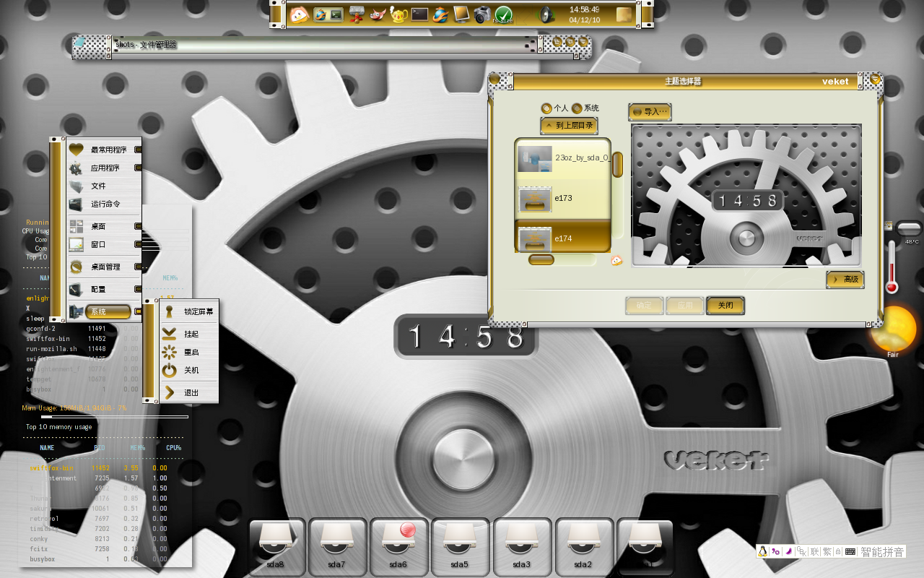Click the green checkmark resize icon

point(503,14)
